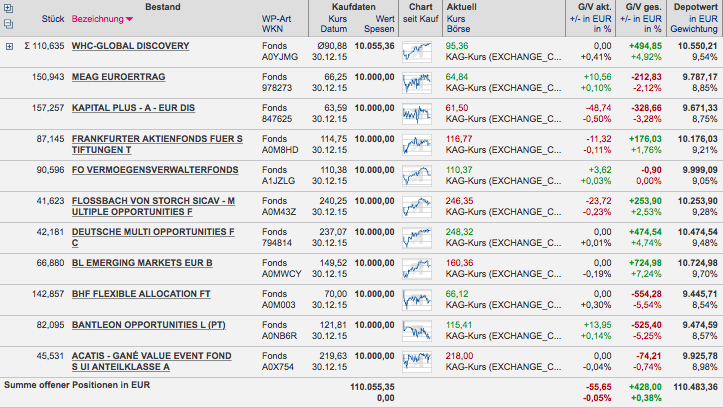
Task: Click WKN A0YJMG text
Action: pos(280,57)
